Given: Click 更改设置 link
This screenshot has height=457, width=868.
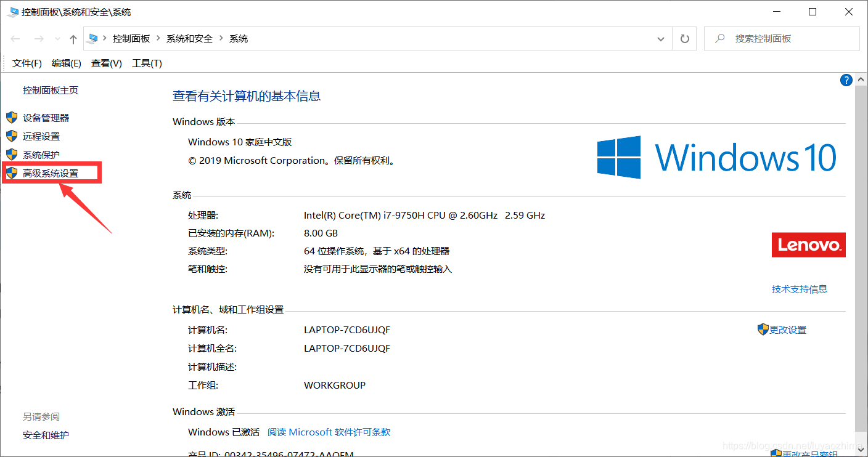Looking at the screenshot, I should (788, 330).
